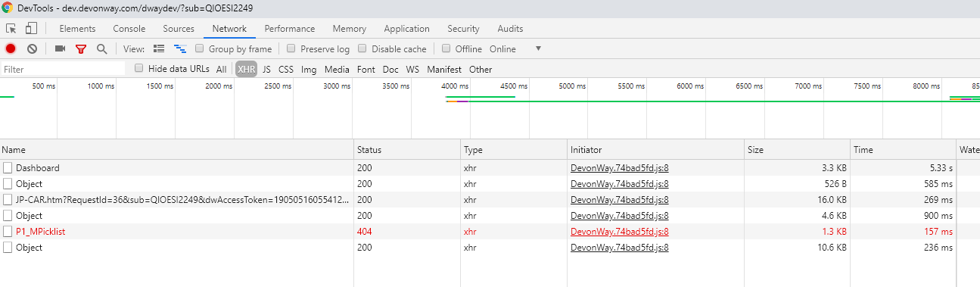Filter requests by Other type
The image size is (980, 287).
click(x=481, y=69)
